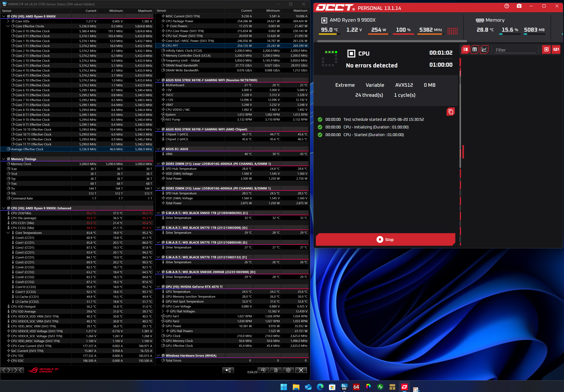Select the DRAM Read Bandwidth row
The width and height of the screenshot is (564, 392).
click(232, 66)
